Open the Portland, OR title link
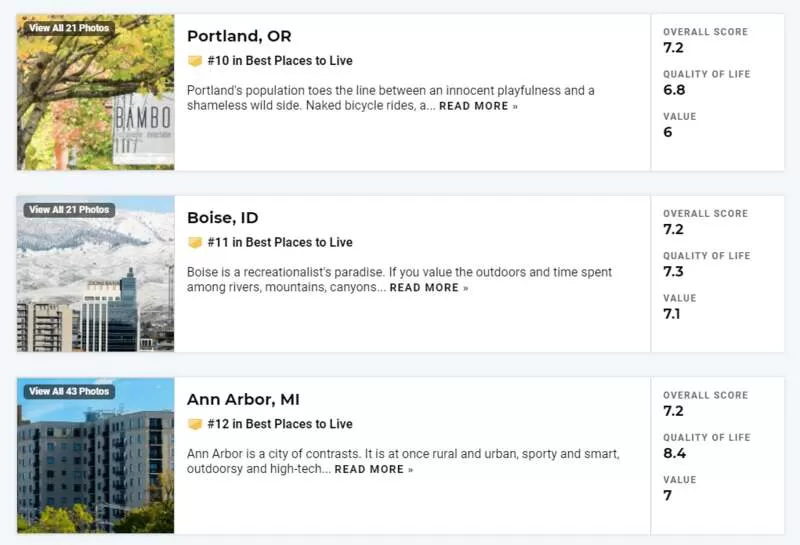 click(239, 36)
